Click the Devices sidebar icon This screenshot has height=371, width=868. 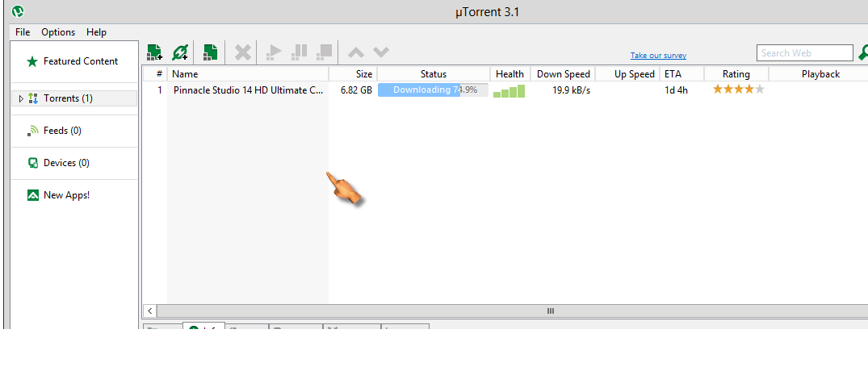pos(32,163)
